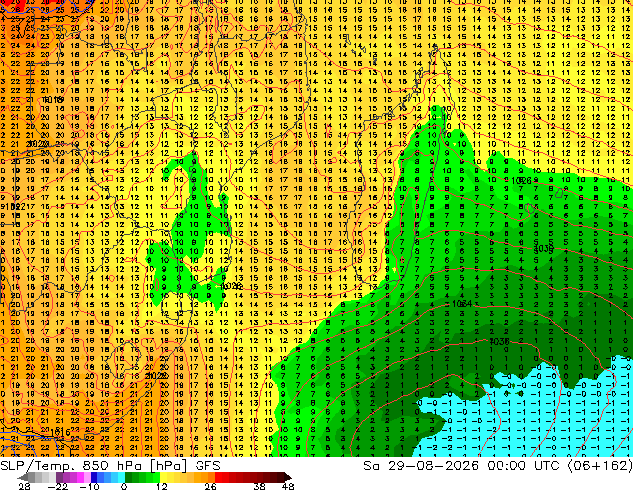The image size is (634, 490).
Task: Click the '1028' isobar label on the map
Action: 232,286
